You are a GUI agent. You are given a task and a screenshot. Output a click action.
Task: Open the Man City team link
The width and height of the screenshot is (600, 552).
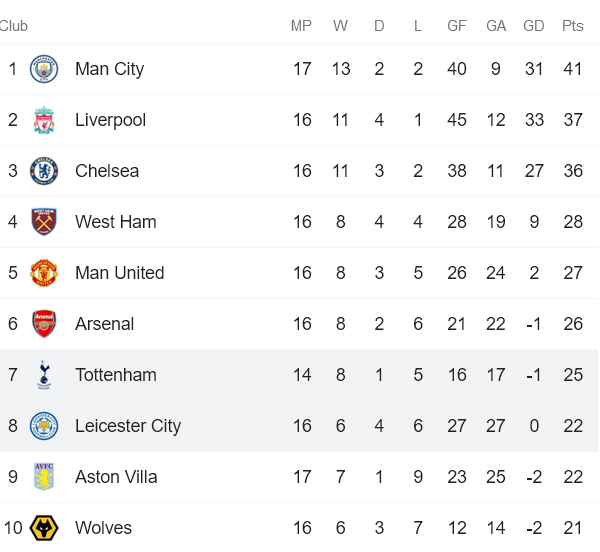point(109,69)
